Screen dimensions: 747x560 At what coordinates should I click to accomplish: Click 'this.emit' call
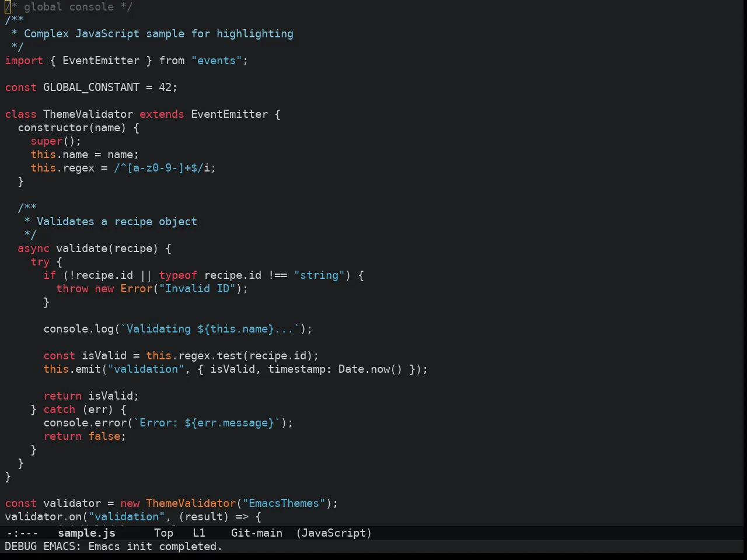coord(72,369)
